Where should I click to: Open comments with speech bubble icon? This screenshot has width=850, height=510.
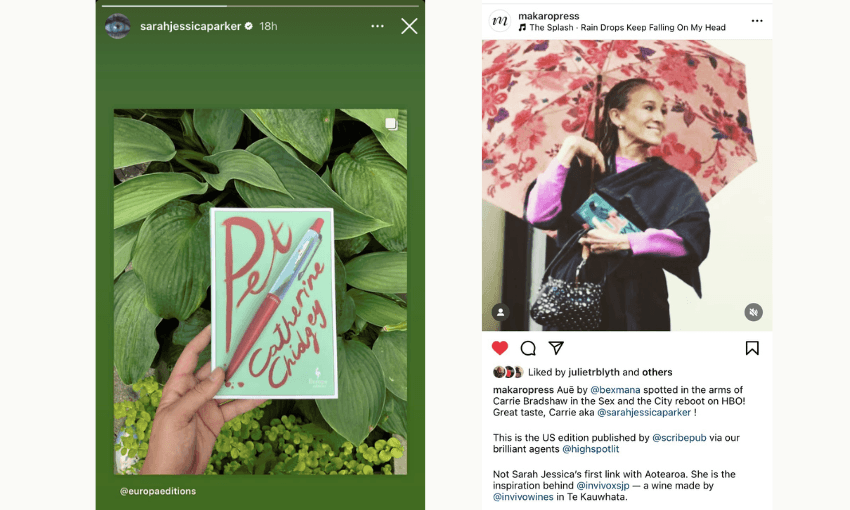pyautogui.click(x=528, y=348)
